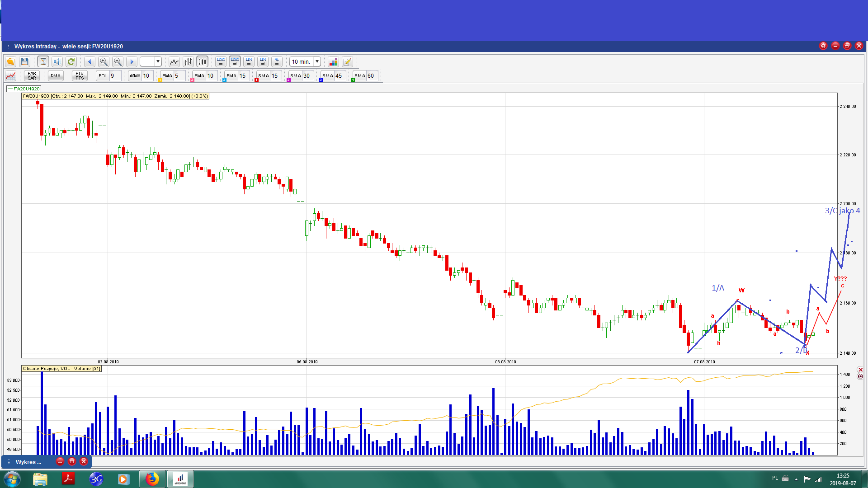This screenshot has height=488, width=868.
Task: Open the color settings palette icon
Action: pos(333,61)
